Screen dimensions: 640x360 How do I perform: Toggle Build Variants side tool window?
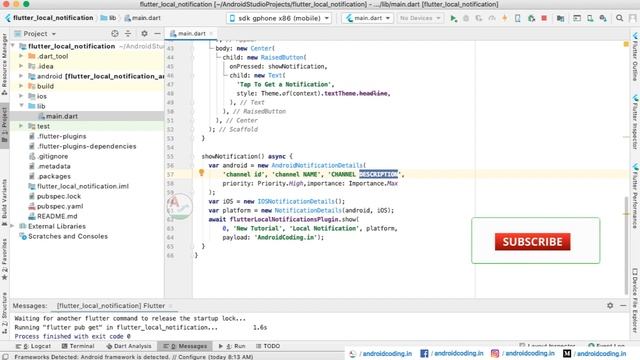4,202
